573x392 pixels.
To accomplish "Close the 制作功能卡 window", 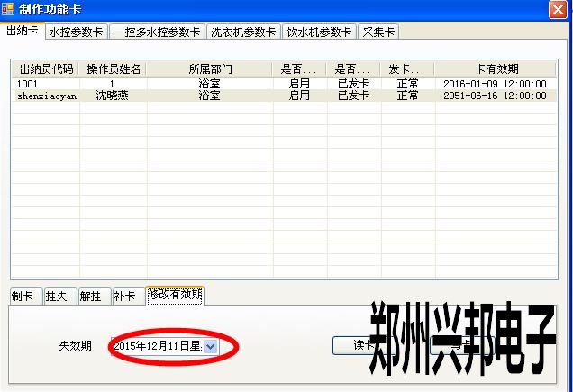I will coord(558,9).
